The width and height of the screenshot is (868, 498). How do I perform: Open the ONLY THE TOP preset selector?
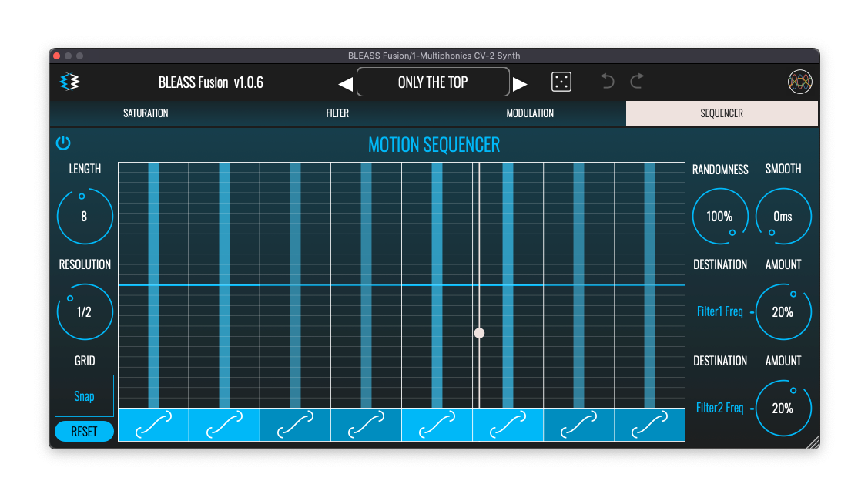(433, 82)
